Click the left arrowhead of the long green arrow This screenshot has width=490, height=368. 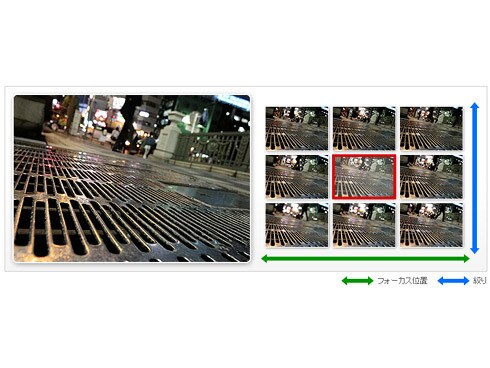(x=265, y=259)
